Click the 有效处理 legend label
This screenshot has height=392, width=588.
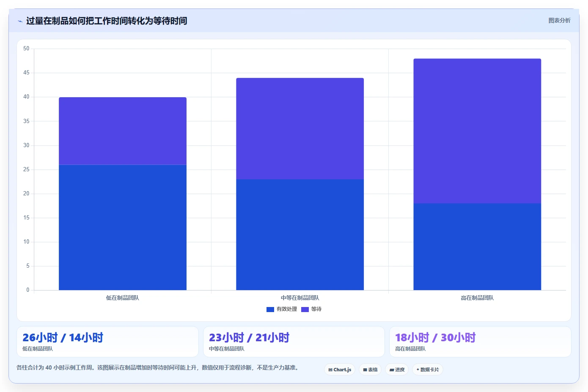[x=287, y=309]
